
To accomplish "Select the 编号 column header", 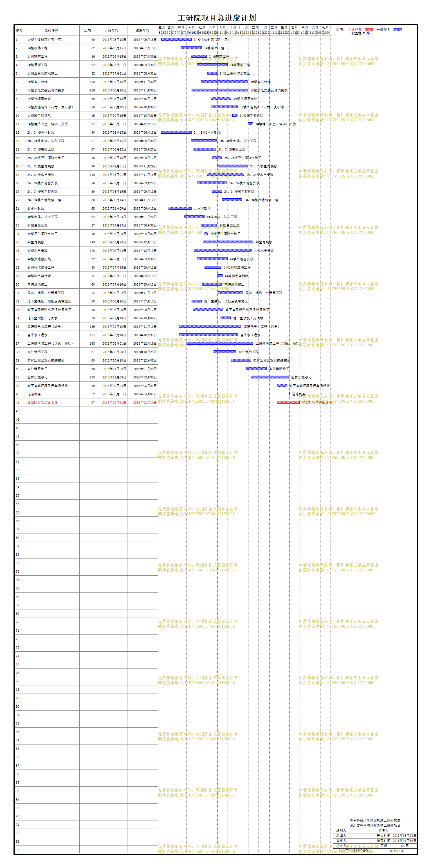I will [x=19, y=30].
